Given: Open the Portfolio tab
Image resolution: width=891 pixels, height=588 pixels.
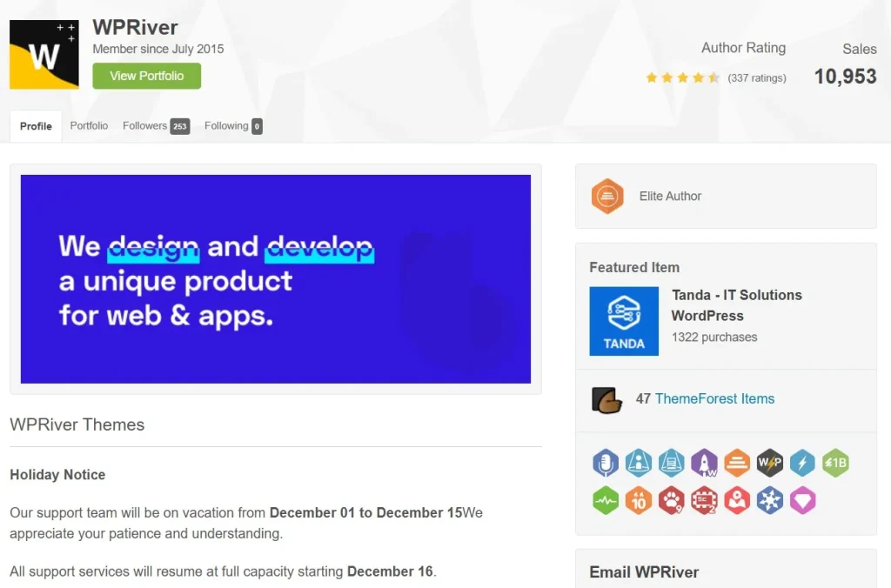Looking at the screenshot, I should pyautogui.click(x=89, y=126).
